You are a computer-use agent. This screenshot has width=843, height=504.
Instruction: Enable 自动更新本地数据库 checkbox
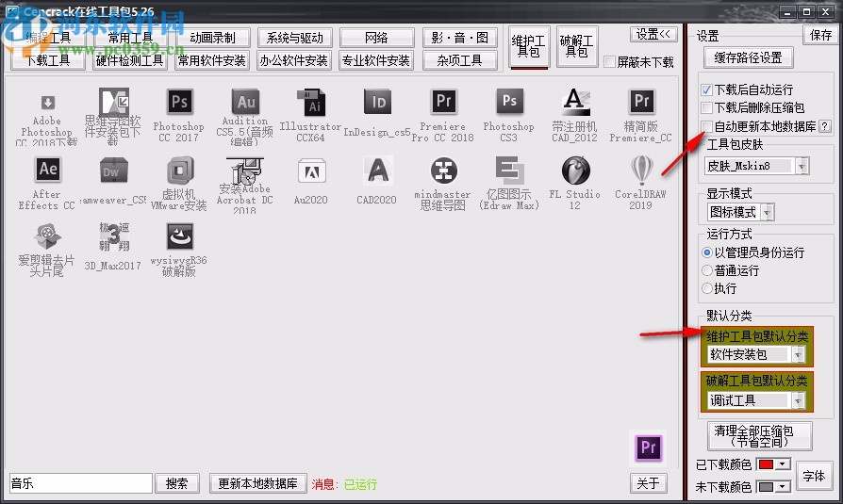[x=707, y=126]
